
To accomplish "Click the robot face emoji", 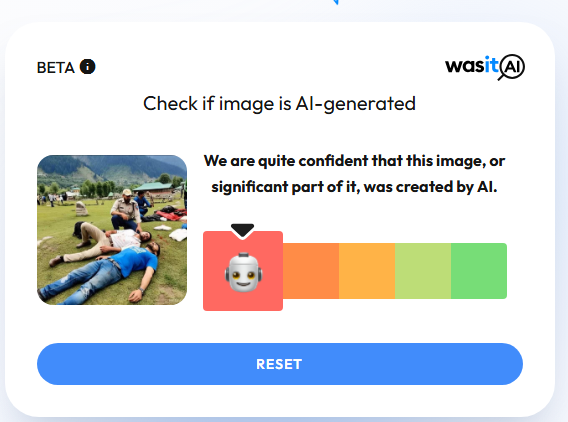I will [x=243, y=272].
